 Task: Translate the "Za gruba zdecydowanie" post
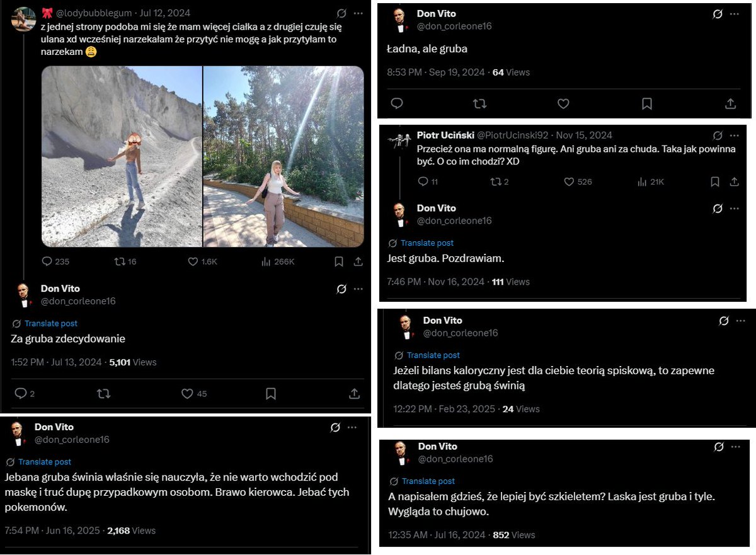[x=51, y=323]
